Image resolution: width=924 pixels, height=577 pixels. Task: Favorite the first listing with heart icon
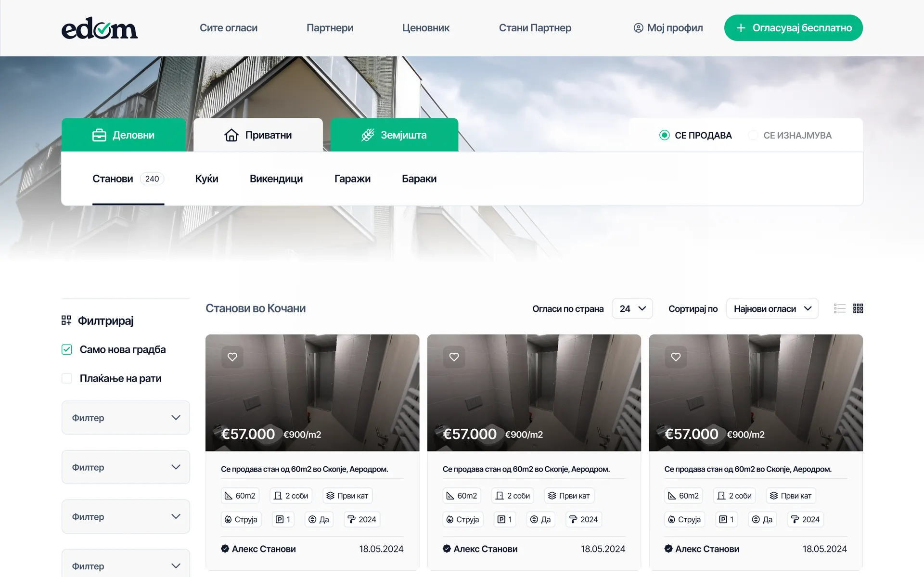pyautogui.click(x=232, y=357)
